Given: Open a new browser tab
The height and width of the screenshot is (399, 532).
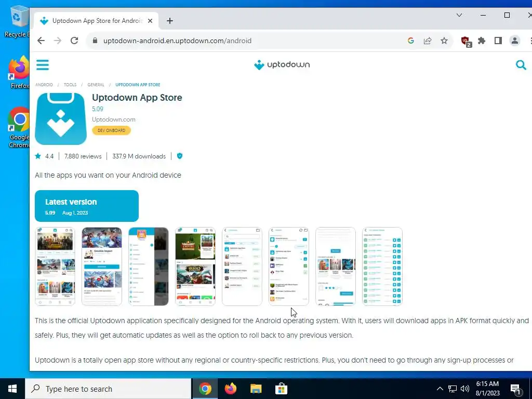Looking at the screenshot, I should click(x=170, y=21).
